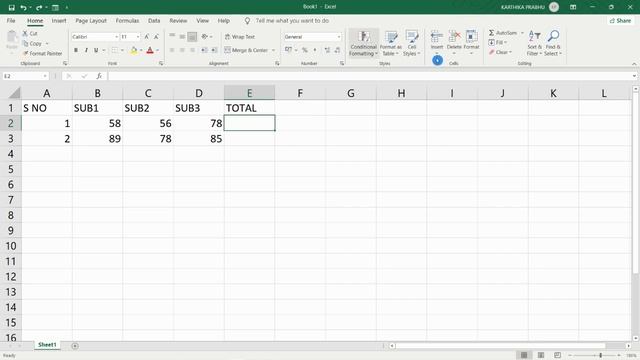Align text to the right
Image resolution: width=640 pixels, height=360 pixels.
pyautogui.click(x=192, y=50)
